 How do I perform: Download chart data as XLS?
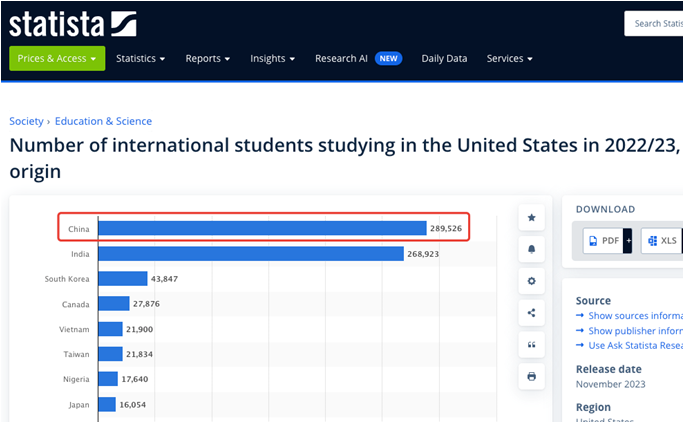(x=662, y=241)
